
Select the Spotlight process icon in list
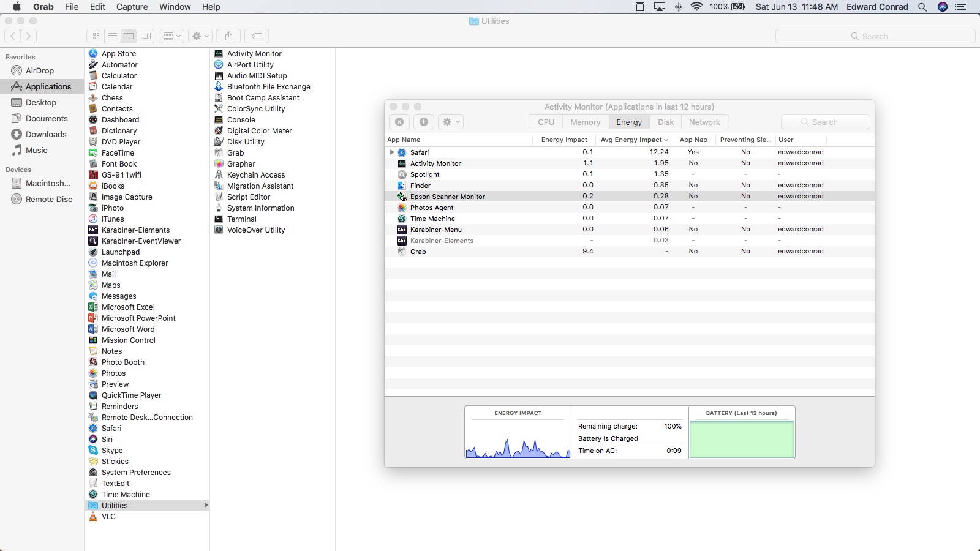click(x=402, y=174)
